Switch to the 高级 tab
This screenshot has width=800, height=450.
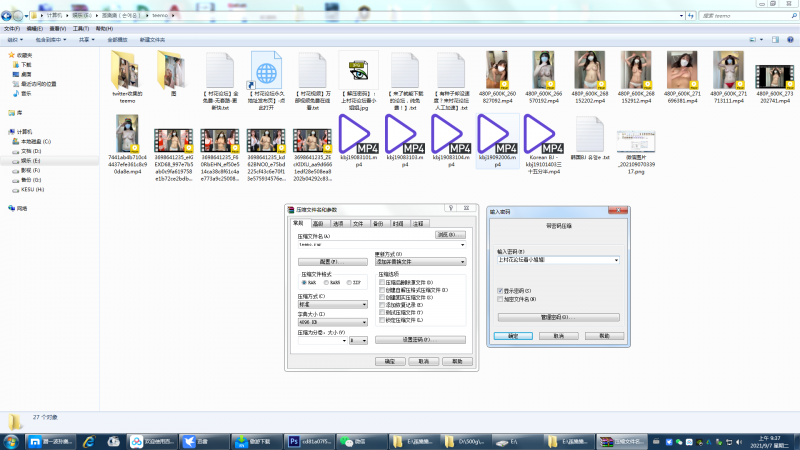coord(318,224)
